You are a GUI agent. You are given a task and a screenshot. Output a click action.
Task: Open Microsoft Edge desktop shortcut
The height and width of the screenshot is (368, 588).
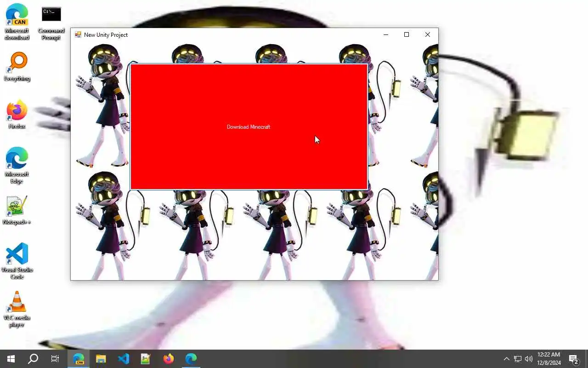[x=17, y=165]
